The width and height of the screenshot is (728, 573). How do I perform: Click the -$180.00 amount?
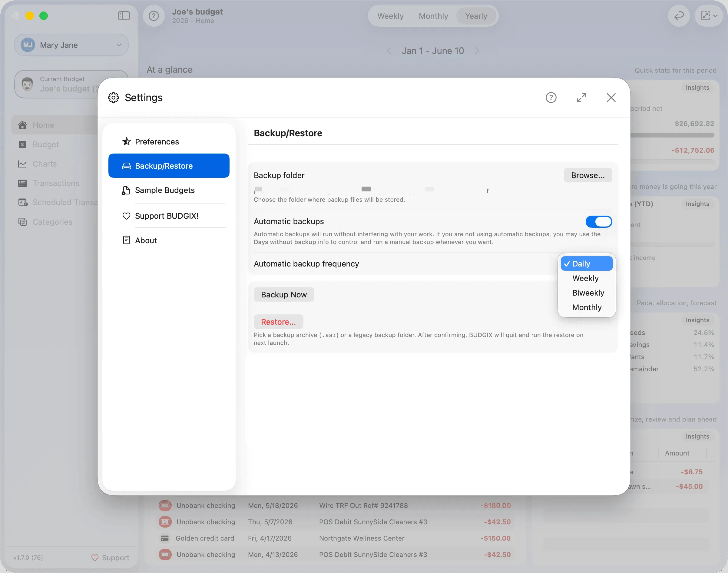point(495,505)
